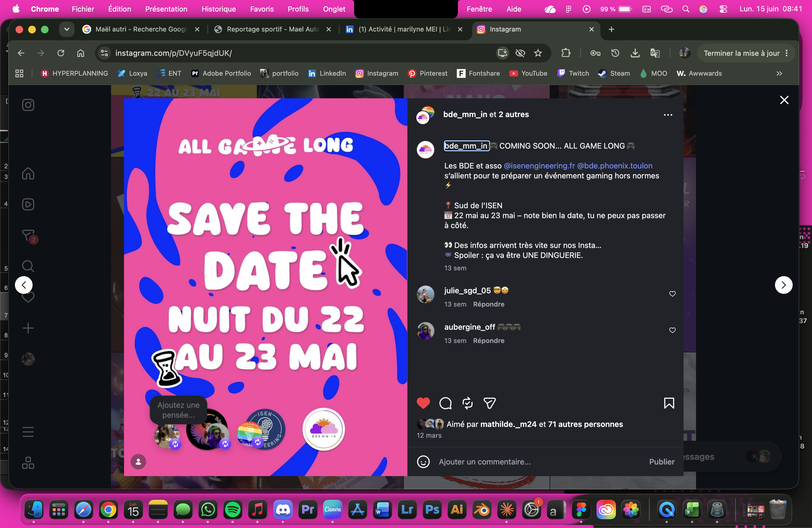Image resolution: width=812 pixels, height=528 pixels.
Task: Click the comment input field
Action: [541, 462]
